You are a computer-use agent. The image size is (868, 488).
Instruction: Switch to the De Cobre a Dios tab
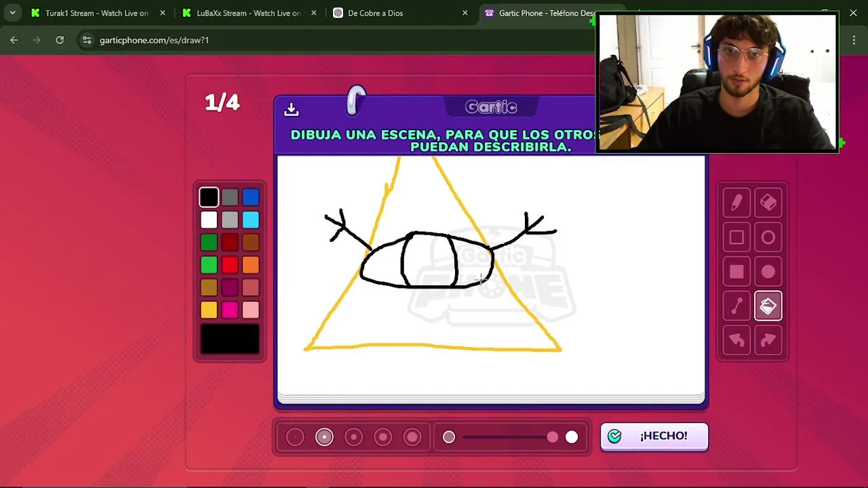tap(399, 13)
